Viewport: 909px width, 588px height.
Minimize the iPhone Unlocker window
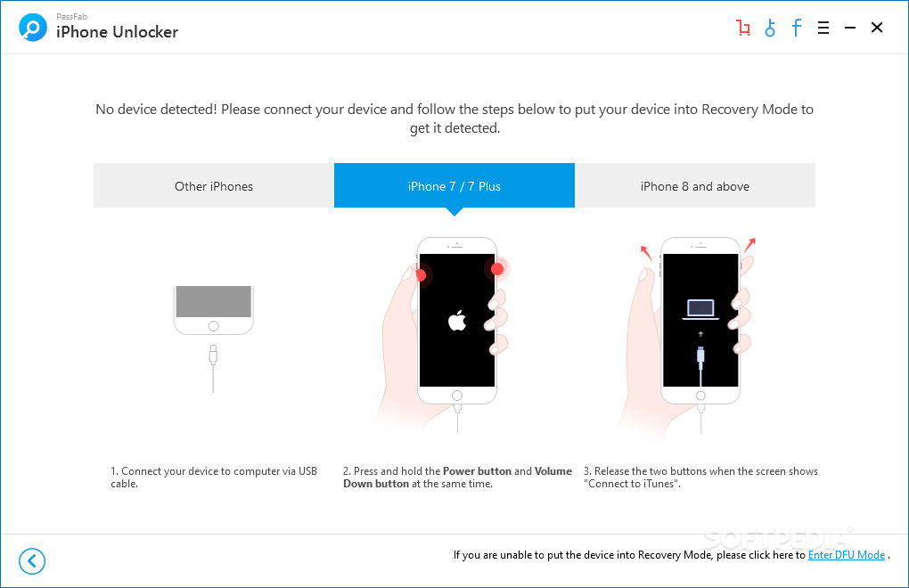click(x=850, y=28)
